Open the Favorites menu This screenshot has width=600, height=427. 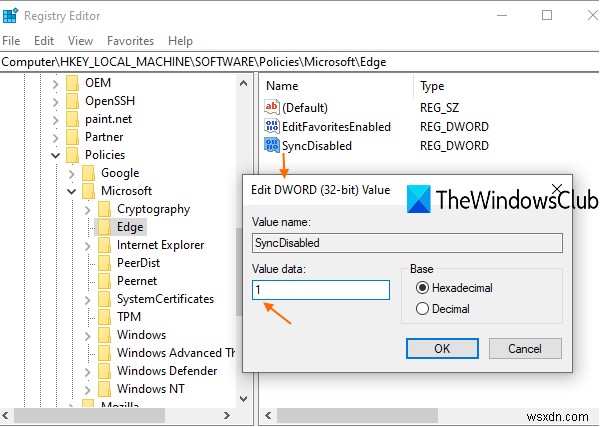[x=130, y=41]
